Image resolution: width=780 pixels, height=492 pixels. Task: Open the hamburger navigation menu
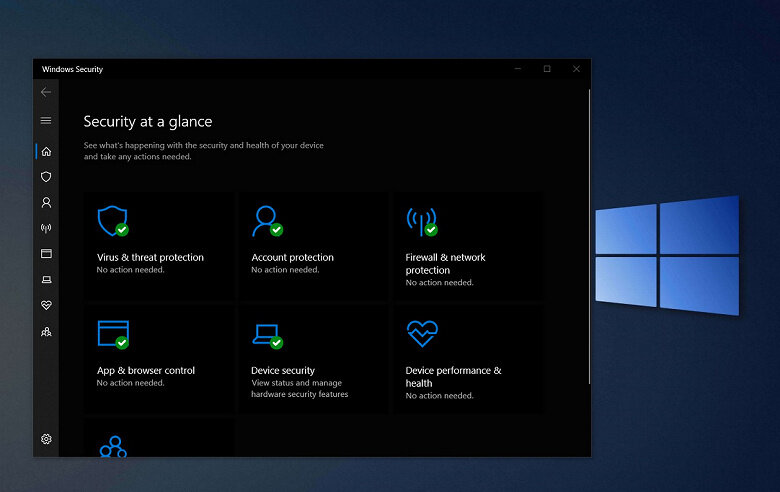click(x=46, y=120)
